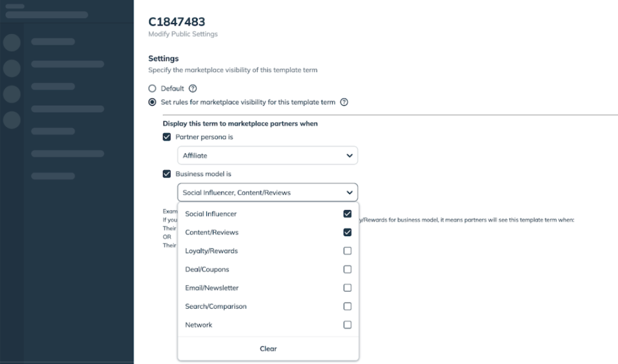Click the help icon next to Default
Screen dimensions: 618x364
[x=193, y=88]
